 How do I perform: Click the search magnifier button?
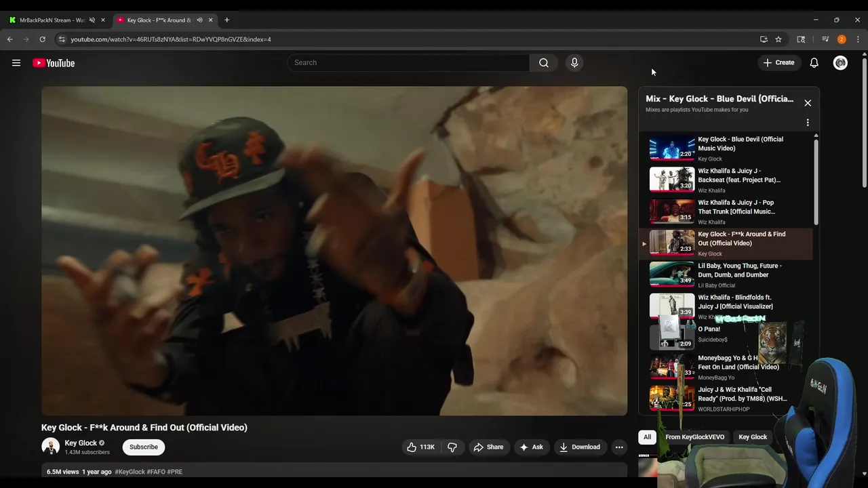click(544, 63)
